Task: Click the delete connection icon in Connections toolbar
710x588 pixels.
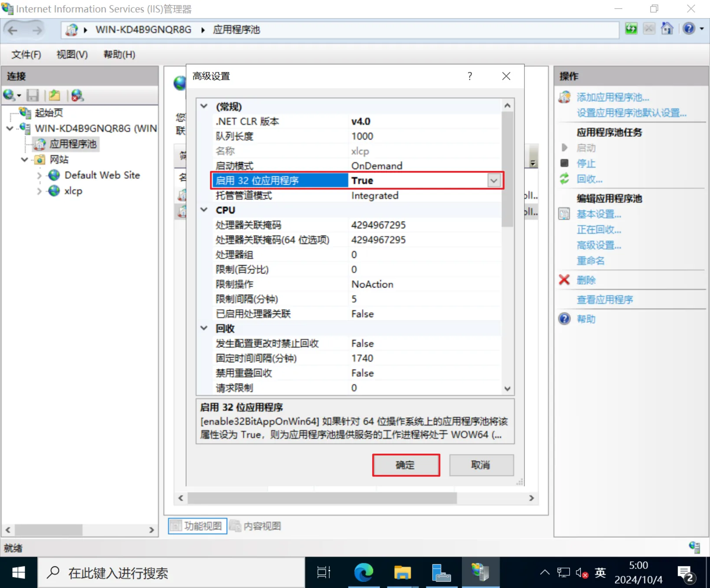Action: coord(77,95)
